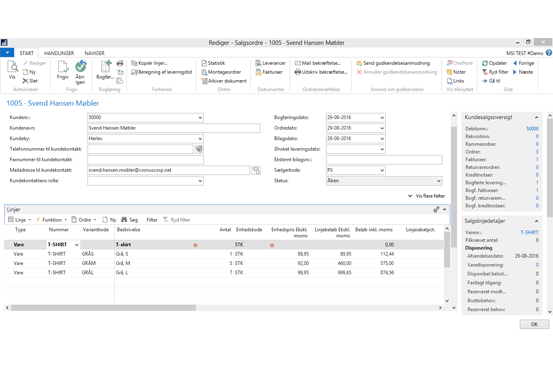Select the cell 'Grå, L' in lines
553x369 pixels.
122,272
